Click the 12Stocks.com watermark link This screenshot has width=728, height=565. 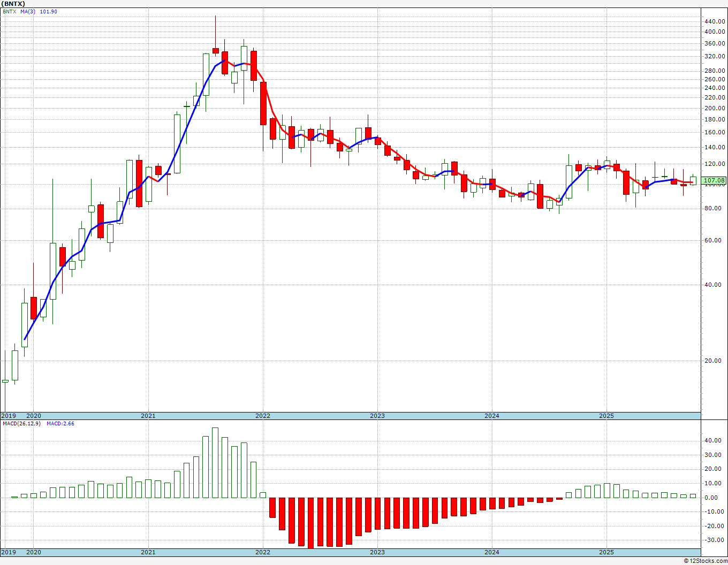(704, 561)
